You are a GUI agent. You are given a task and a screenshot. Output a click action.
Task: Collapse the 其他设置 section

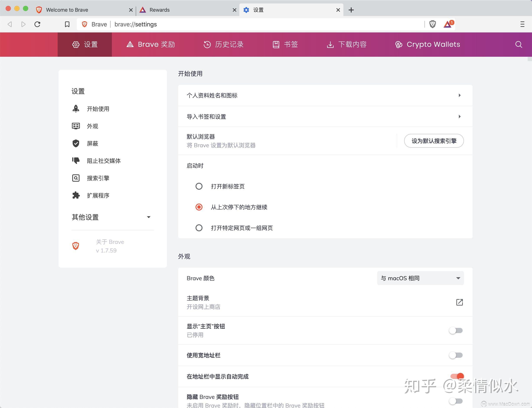[149, 217]
